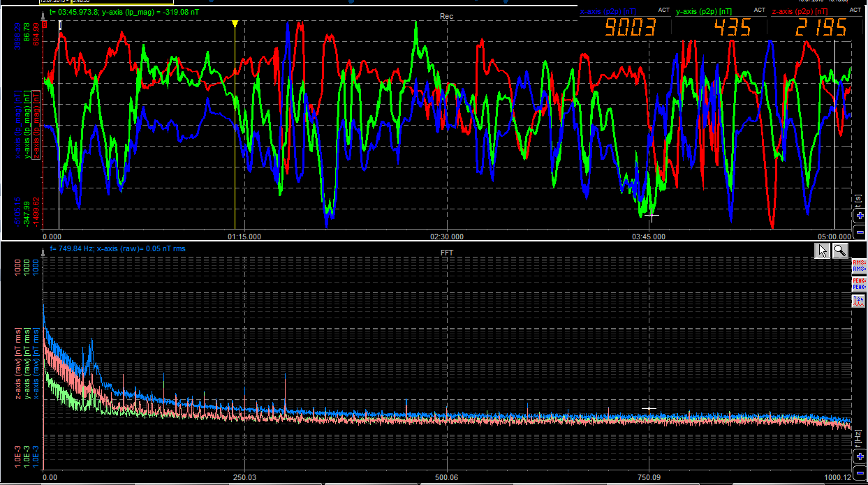Click the red B marker at recorder start
Viewport: 868px width, 485px height.
click(45, 24)
